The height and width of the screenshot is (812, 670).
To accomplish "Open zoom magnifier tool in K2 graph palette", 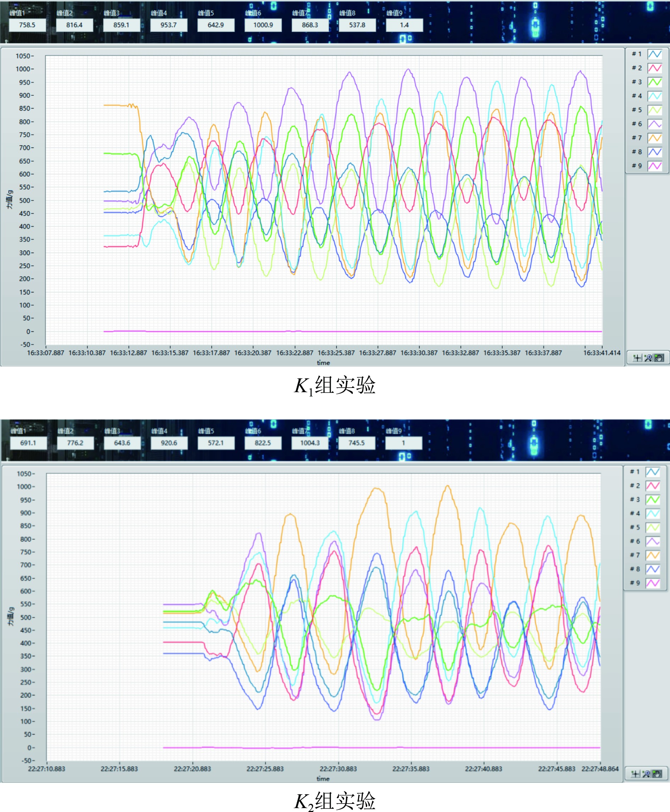I will coord(647,773).
